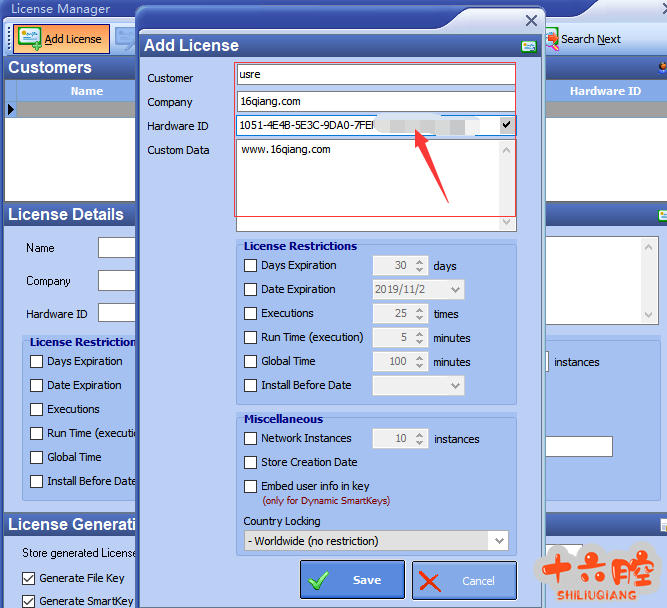Screen dimensions: 667x608
Task: Click the Search Next toolbar icon
Action: 551,39
